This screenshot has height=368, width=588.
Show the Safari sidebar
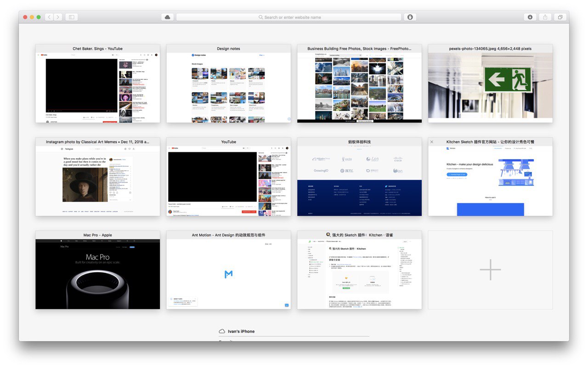pyautogui.click(x=72, y=17)
